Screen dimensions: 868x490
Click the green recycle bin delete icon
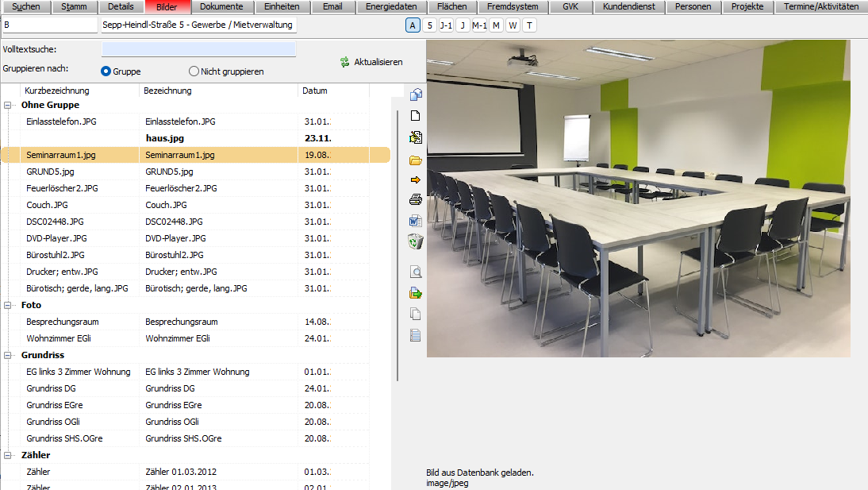415,241
